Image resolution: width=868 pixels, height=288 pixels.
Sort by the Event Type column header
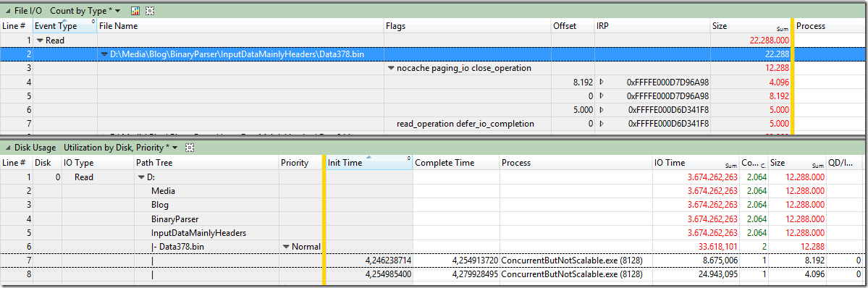64,26
